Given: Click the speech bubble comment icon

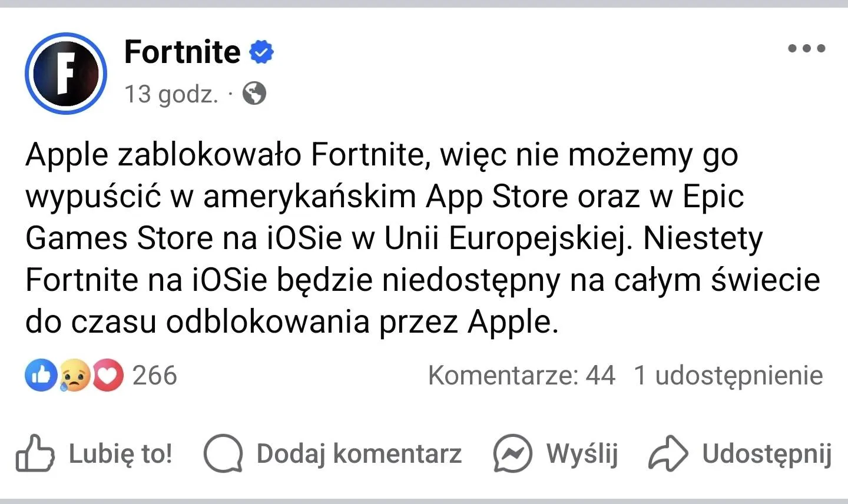Looking at the screenshot, I should 223,453.
